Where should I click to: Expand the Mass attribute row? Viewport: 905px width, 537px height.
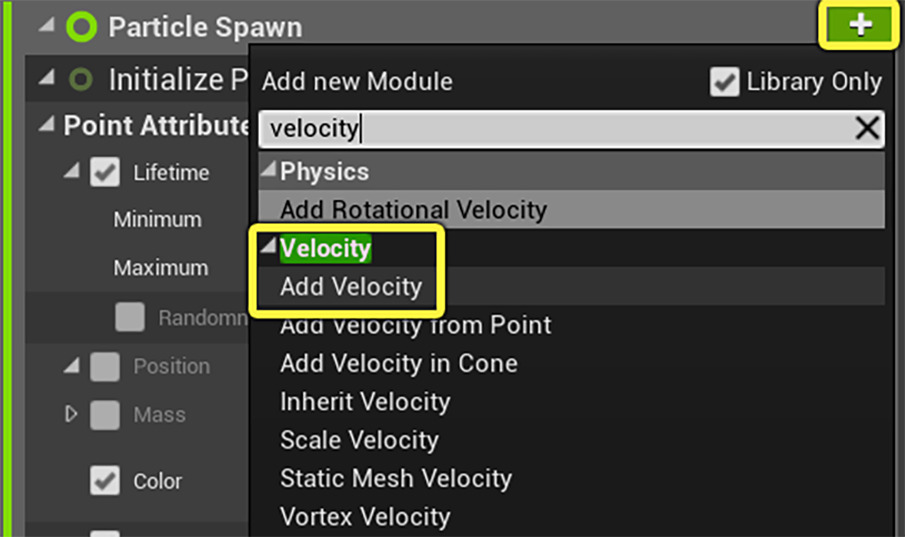click(71, 414)
